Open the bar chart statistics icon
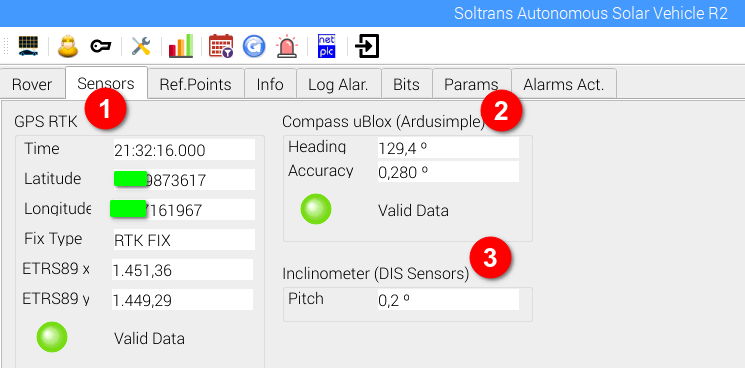Viewport: 745px width, 368px height. (181, 46)
